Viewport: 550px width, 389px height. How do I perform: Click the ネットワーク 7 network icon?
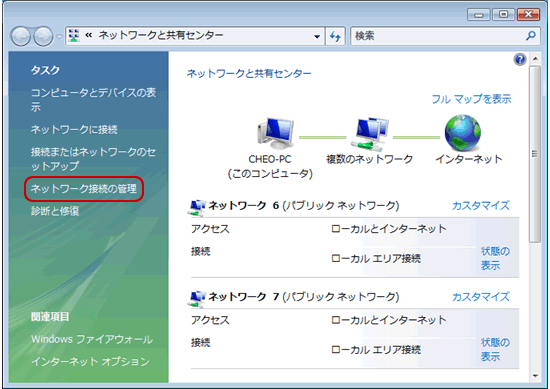click(197, 298)
